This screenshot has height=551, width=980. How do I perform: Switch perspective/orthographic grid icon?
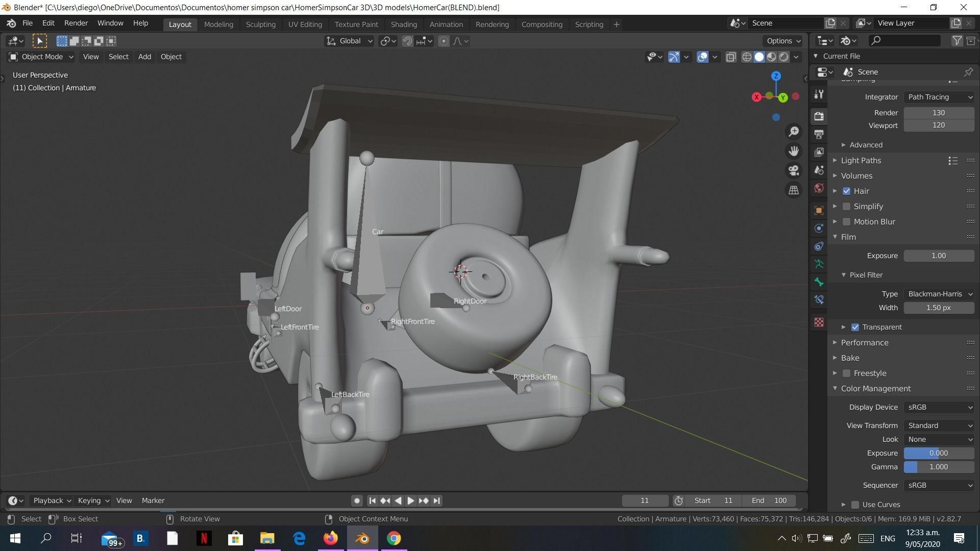(x=794, y=190)
